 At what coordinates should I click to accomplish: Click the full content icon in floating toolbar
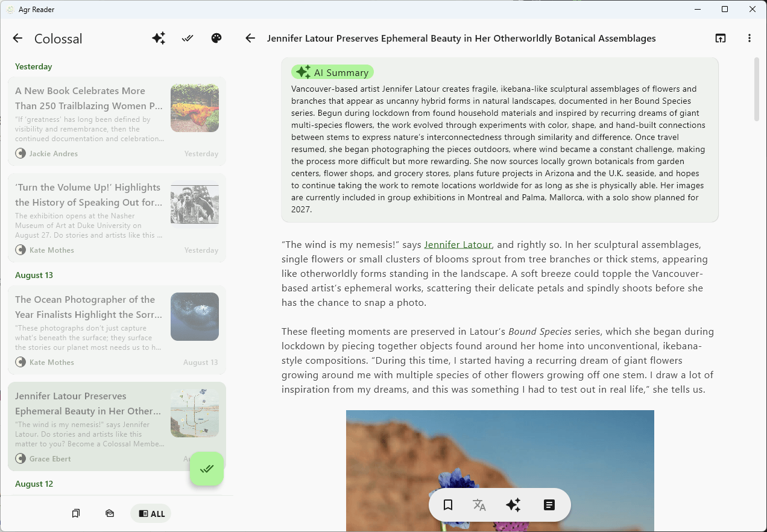[x=549, y=505]
